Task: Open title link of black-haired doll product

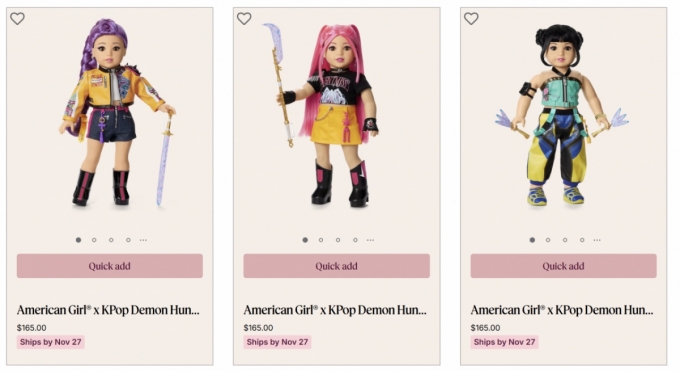Action: point(562,310)
